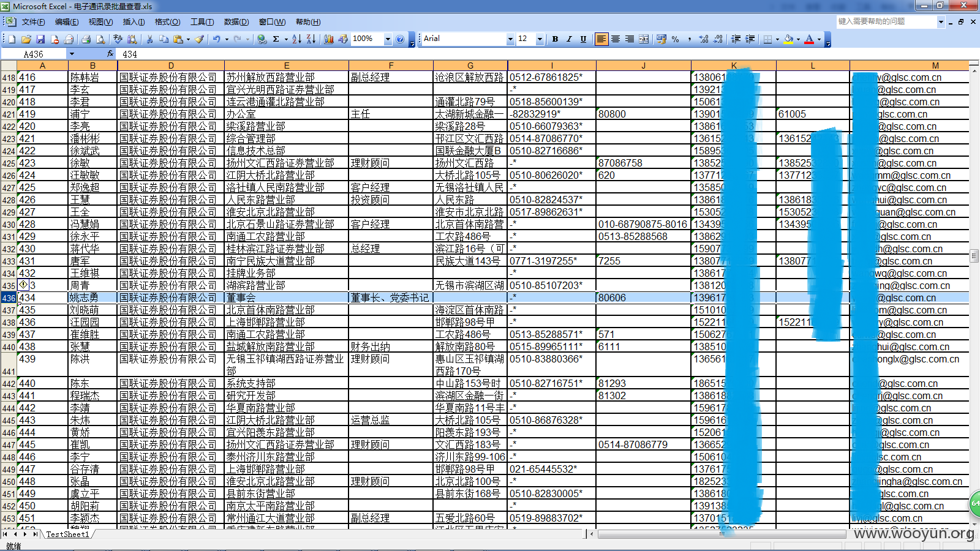Expand help question box dropdown
The width and height of the screenshot is (980, 551).
tap(941, 21)
